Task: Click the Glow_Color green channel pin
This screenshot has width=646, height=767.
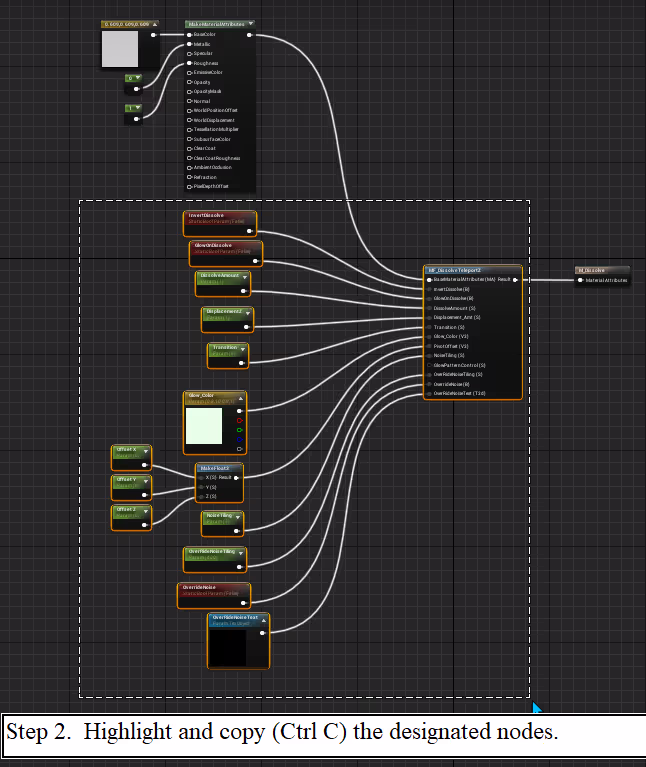Action: click(x=240, y=430)
